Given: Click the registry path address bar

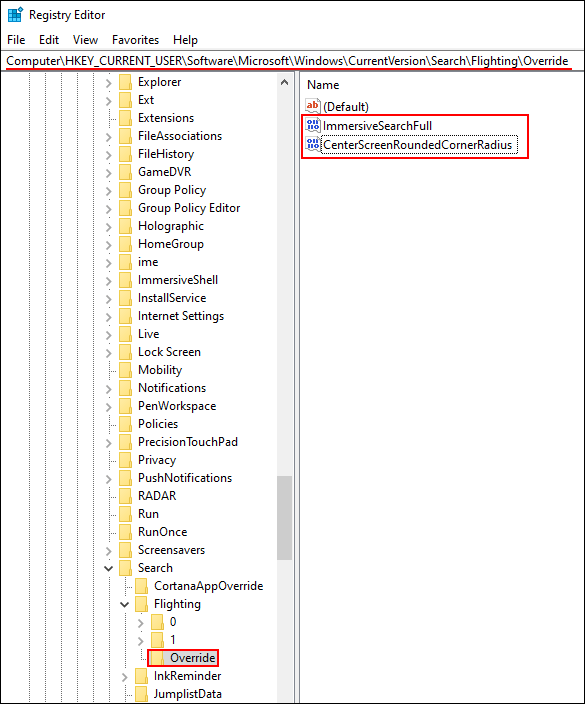Looking at the screenshot, I should pos(292,61).
